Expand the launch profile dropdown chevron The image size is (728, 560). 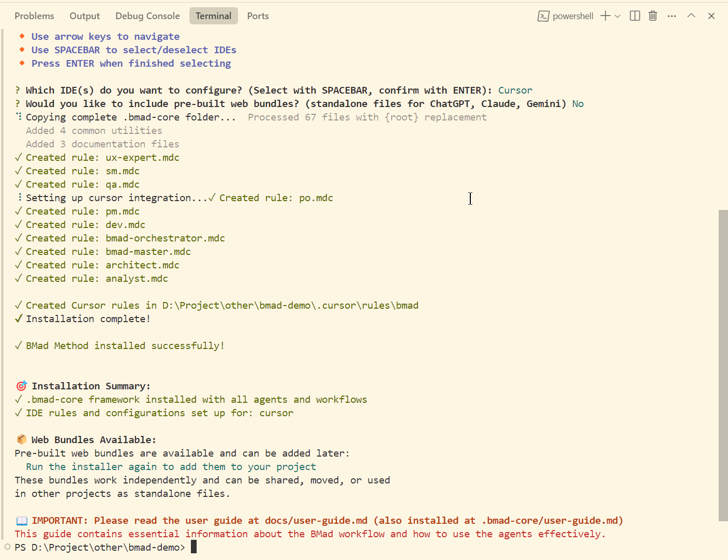click(x=617, y=16)
